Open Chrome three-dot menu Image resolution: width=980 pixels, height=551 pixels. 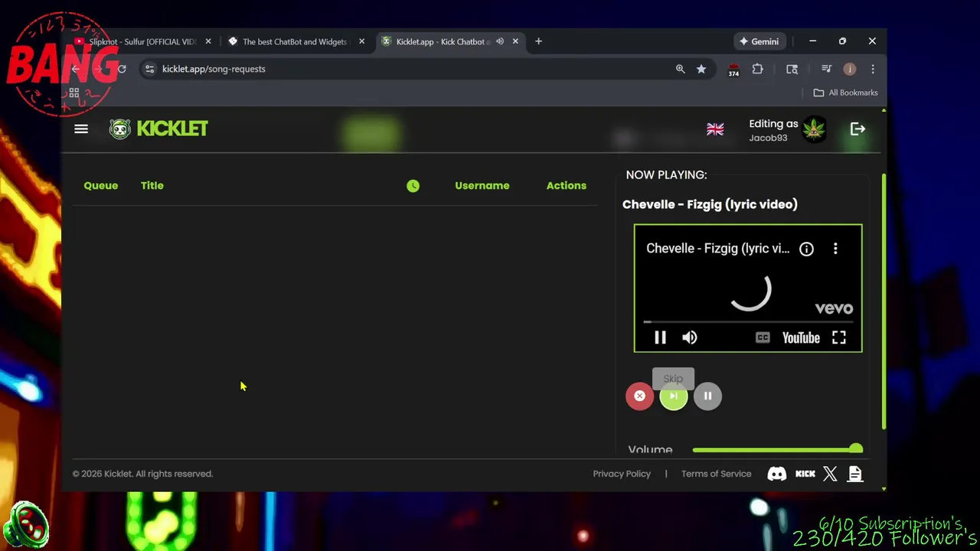(872, 69)
